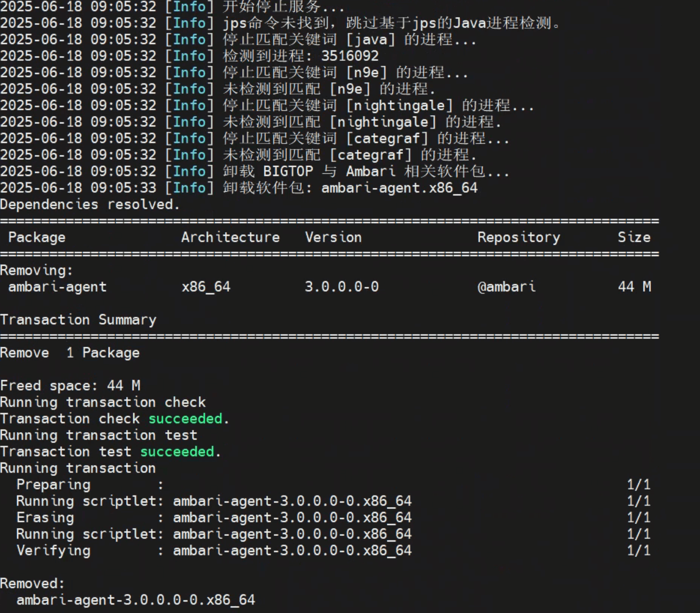Select the "Freed space: 44 M" line
Viewport: 700px width, 613px height.
pyautogui.click(x=70, y=386)
